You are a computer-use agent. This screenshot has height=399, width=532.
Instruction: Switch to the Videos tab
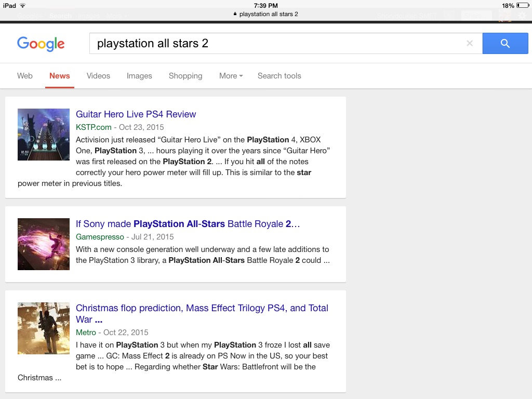[98, 76]
